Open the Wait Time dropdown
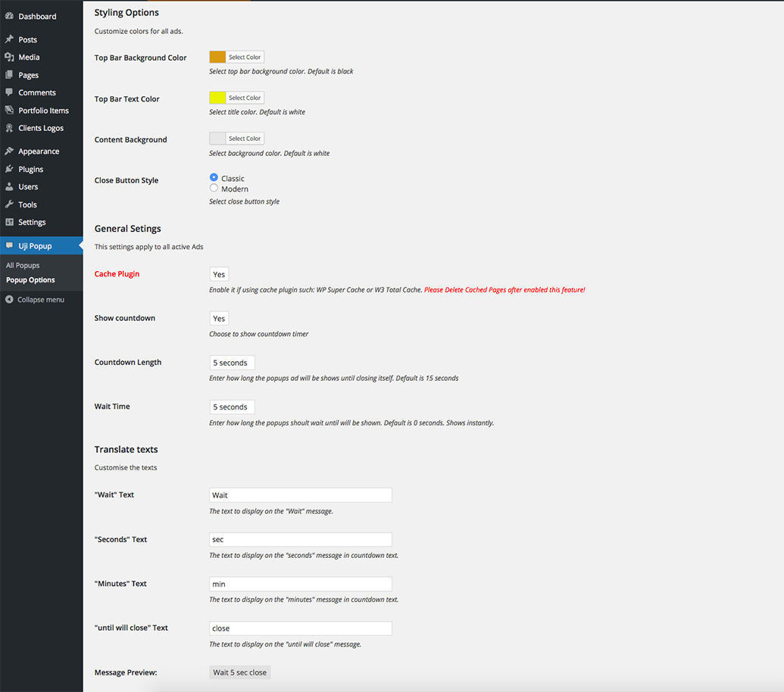Screen dimensions: 784x692 (232, 407)
